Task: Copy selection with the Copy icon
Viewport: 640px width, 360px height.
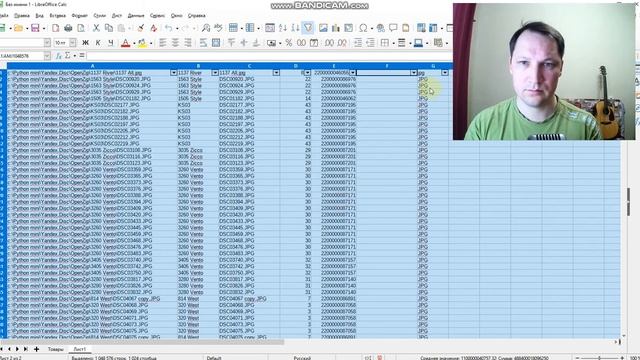Action: (109, 28)
